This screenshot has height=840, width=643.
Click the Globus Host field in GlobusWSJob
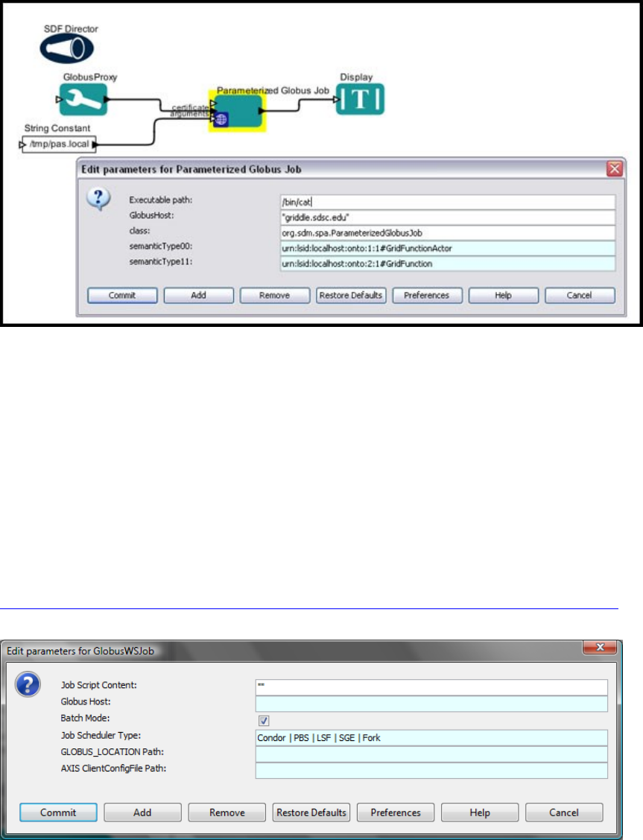pos(431,704)
